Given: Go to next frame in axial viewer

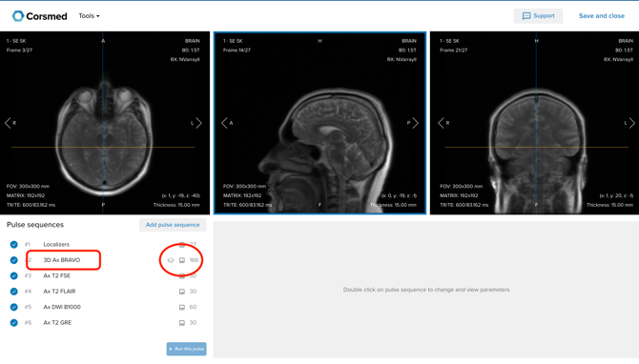Looking at the screenshot, I should [199, 123].
